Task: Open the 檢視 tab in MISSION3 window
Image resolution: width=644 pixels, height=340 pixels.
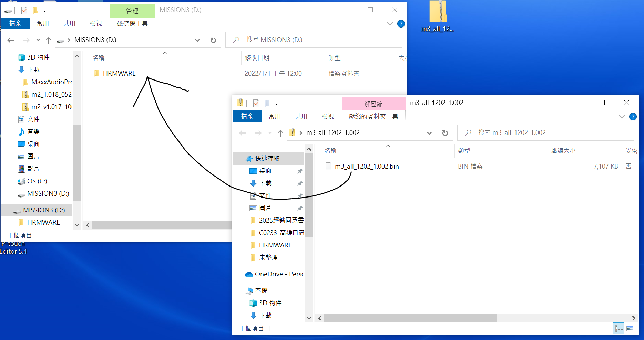Action: [x=96, y=23]
